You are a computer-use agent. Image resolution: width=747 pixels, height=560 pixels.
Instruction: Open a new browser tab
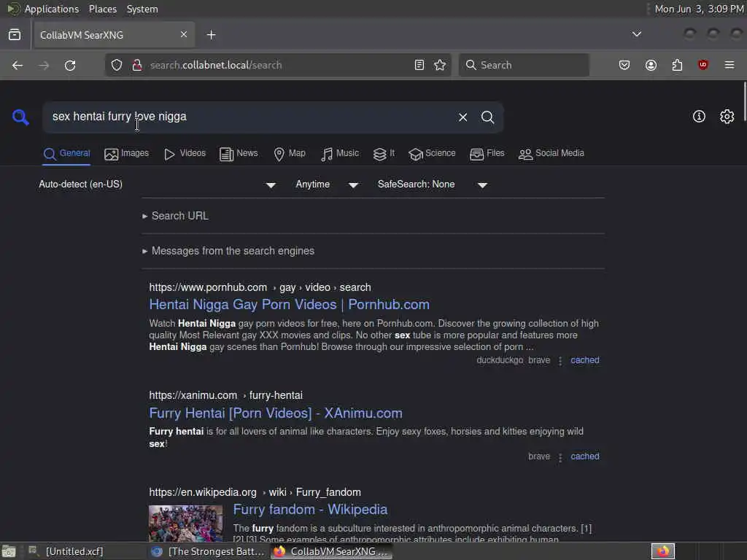pyautogui.click(x=211, y=35)
